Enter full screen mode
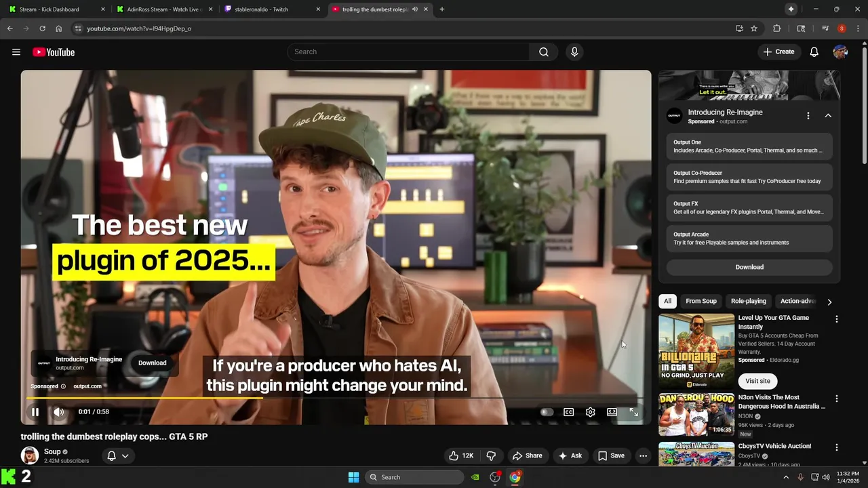This screenshot has width=868, height=488. click(x=633, y=412)
